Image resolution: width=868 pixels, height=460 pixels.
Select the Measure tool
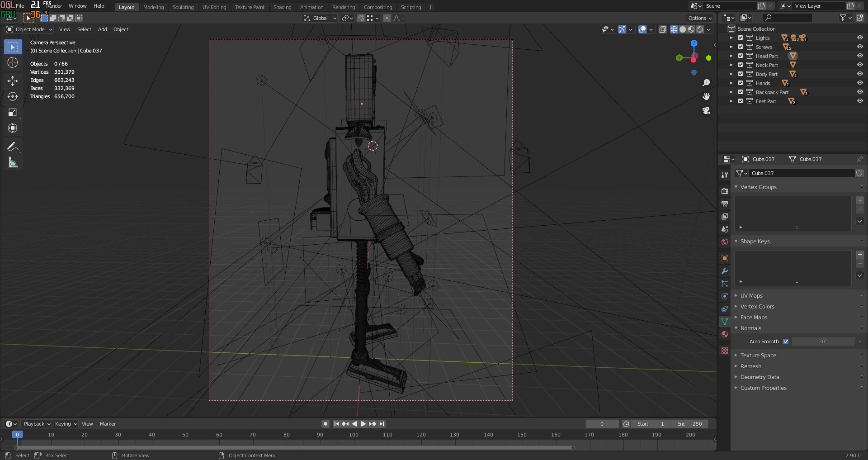click(13, 162)
